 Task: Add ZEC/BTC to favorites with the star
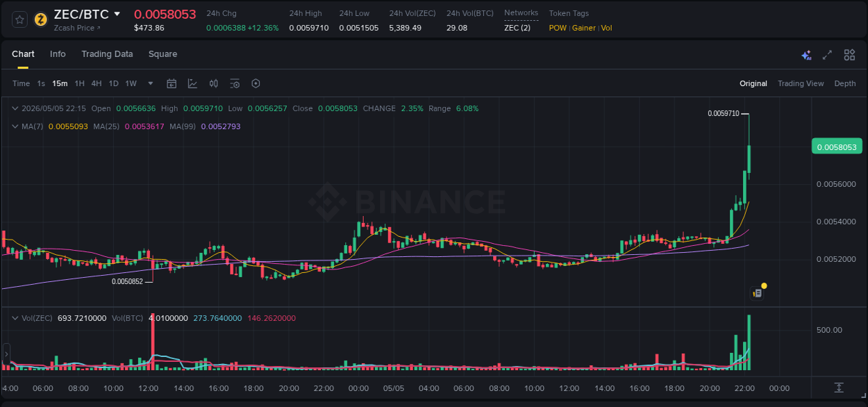click(x=19, y=19)
